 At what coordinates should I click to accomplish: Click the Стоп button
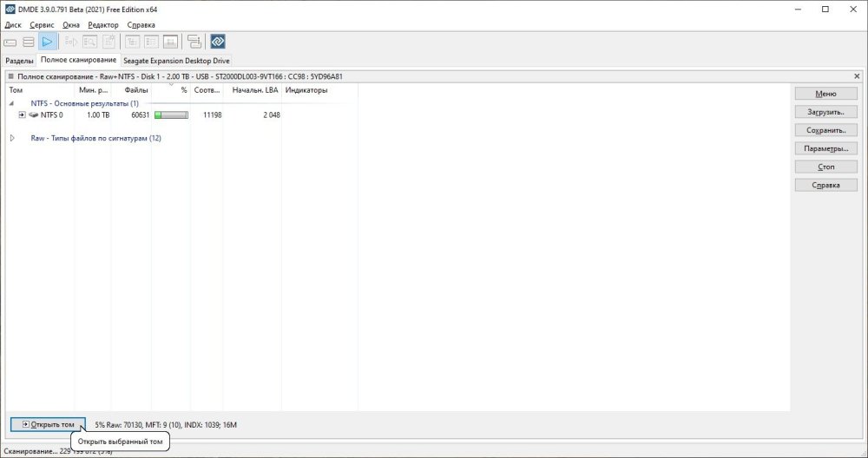pos(825,167)
